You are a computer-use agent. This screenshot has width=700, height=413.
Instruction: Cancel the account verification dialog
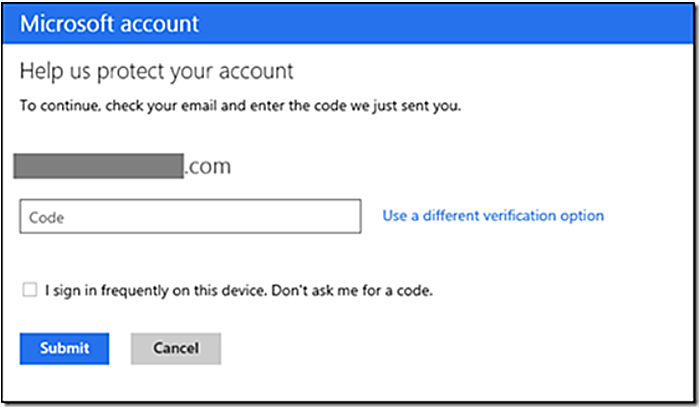pos(176,348)
